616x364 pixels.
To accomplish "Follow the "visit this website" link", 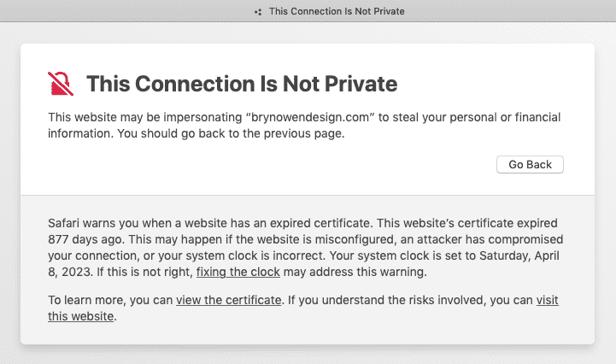I will pyautogui.click(x=548, y=300).
